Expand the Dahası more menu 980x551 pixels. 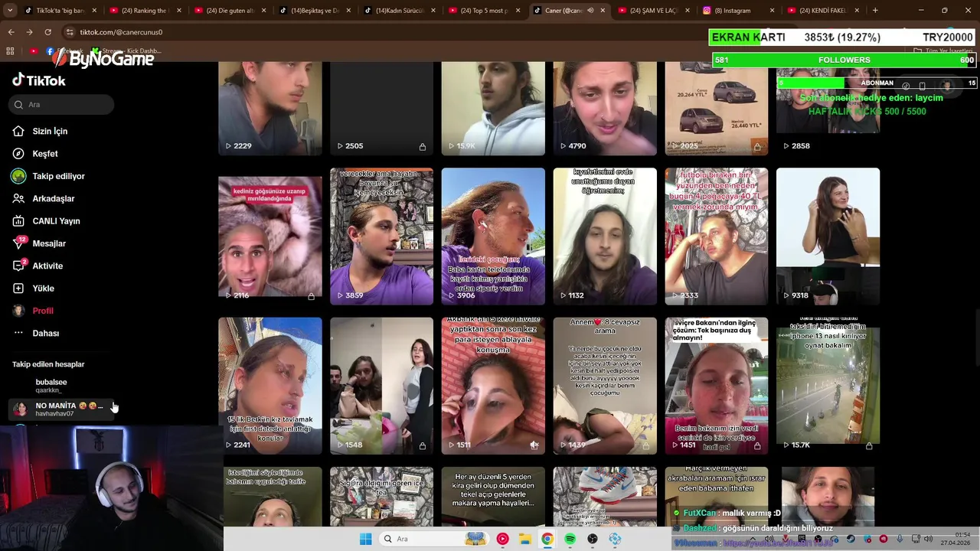click(x=36, y=334)
